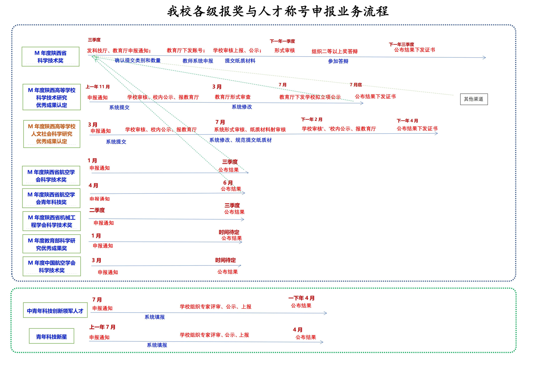
Task: Click the text 学校审核、校内公示、报教育厅 after 上一年11月
Action: tap(163, 97)
